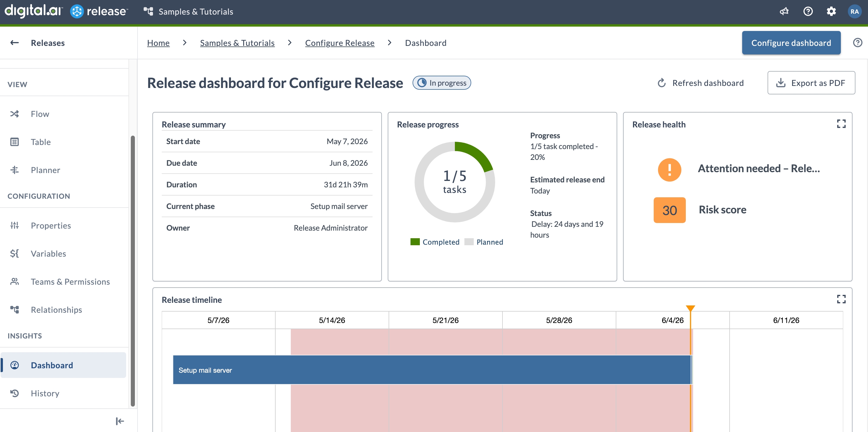Open the Planner view
This screenshot has width=868, height=432.
point(63,170)
